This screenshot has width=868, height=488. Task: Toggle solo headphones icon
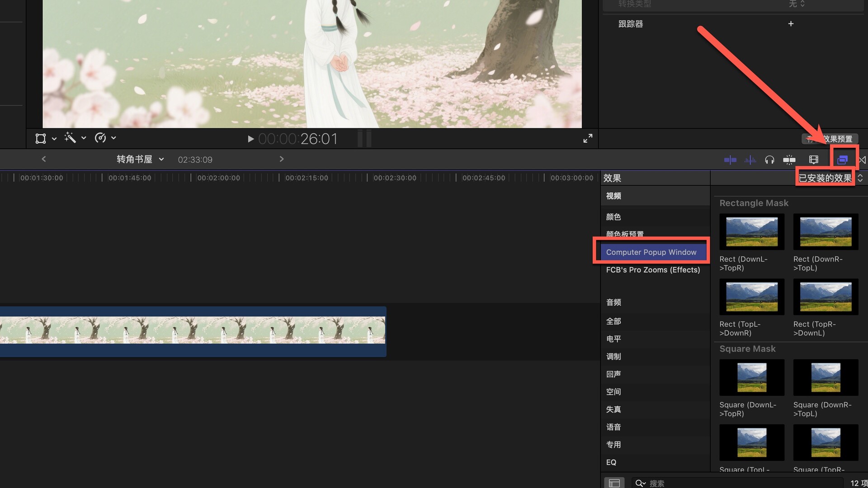(769, 160)
